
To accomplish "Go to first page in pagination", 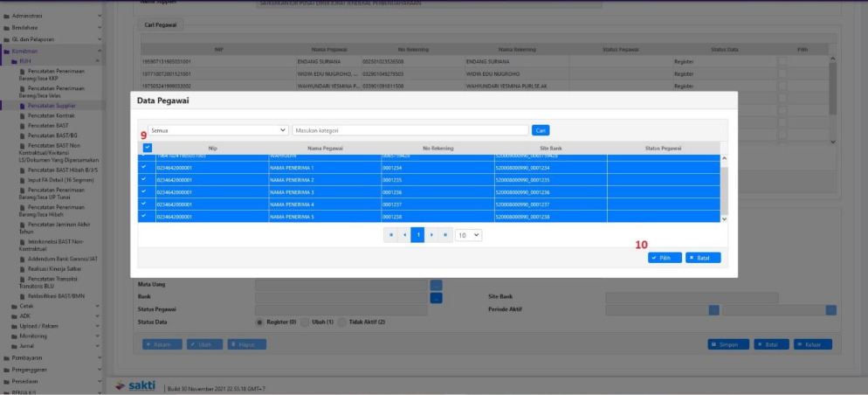I will tap(390, 235).
